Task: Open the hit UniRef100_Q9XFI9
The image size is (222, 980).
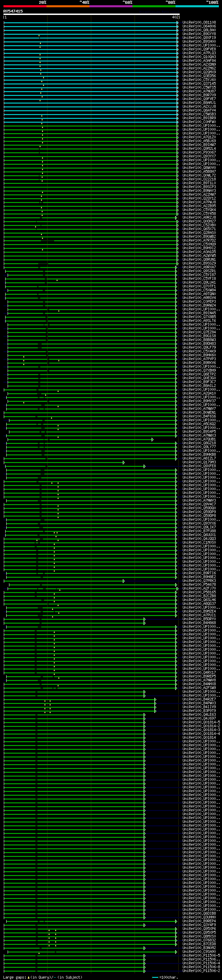Action: pos(199,38)
